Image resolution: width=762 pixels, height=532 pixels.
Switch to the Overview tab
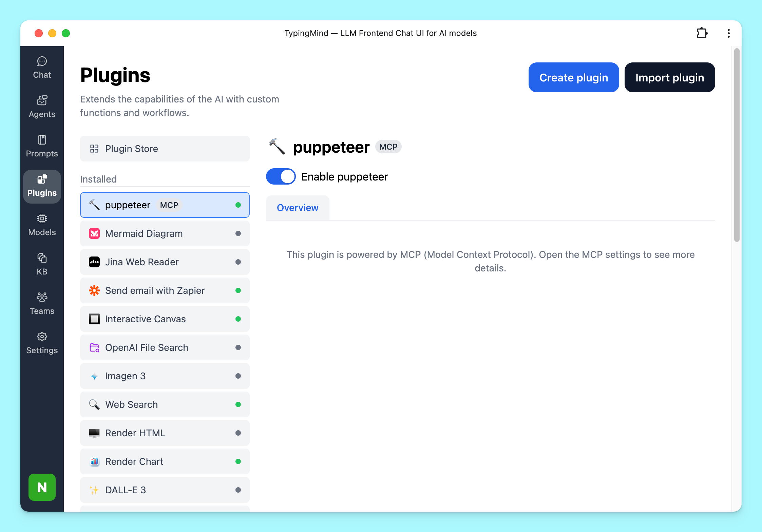point(298,208)
